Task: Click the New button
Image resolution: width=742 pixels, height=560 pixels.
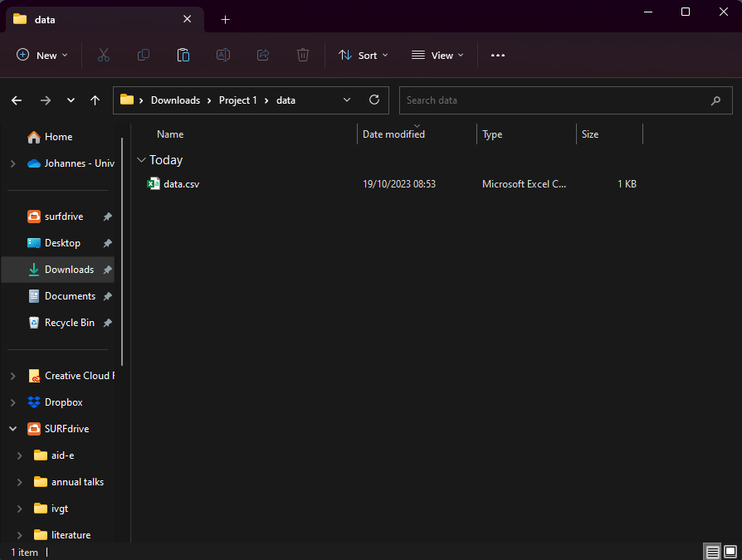Action: tap(42, 56)
